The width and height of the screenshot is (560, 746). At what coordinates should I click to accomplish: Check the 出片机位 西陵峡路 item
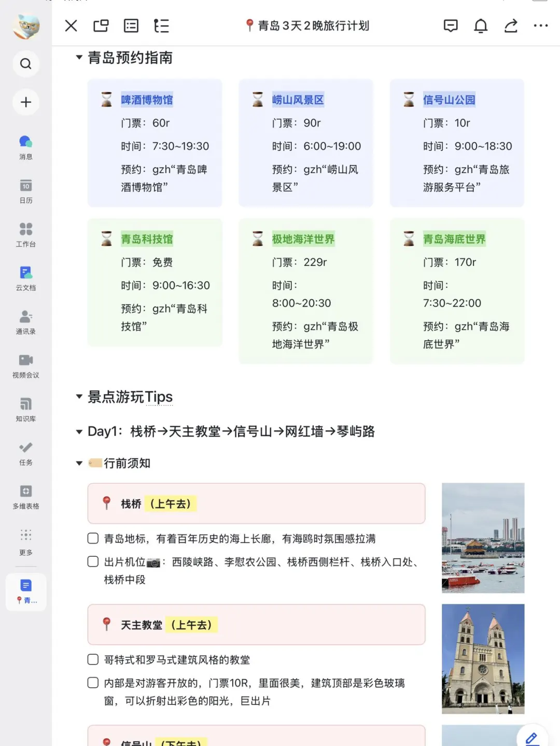(93, 561)
